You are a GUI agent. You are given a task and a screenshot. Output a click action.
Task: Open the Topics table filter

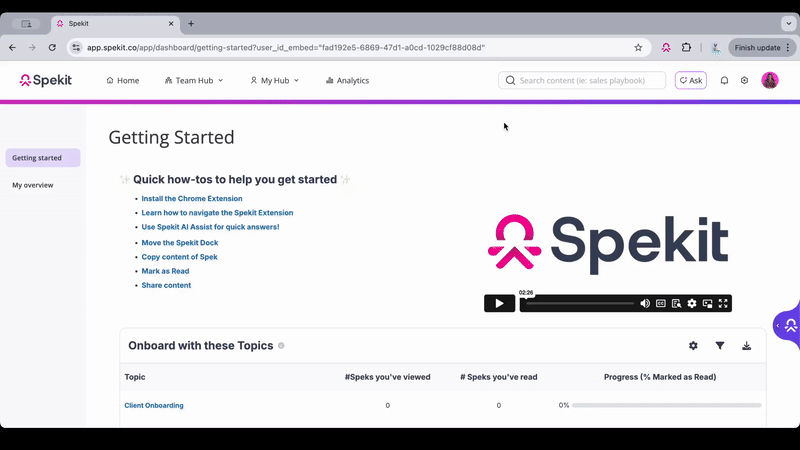point(720,346)
